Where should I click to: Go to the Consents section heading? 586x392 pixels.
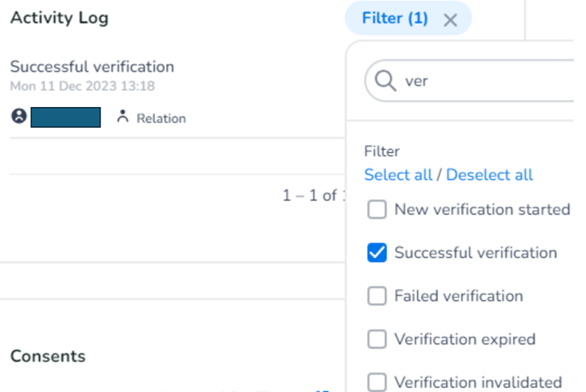click(x=47, y=356)
